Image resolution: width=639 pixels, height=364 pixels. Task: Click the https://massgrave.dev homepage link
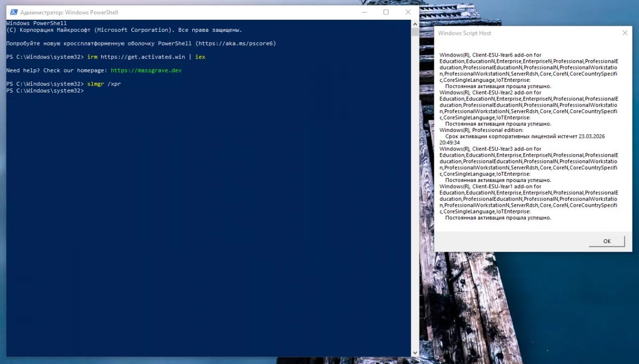pos(146,70)
